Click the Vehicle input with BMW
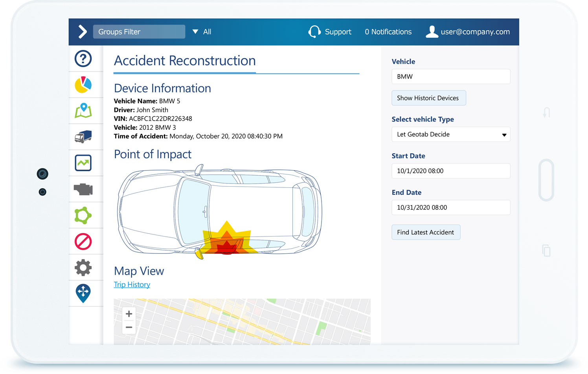Viewport: 588px width, 374px height. (x=451, y=77)
